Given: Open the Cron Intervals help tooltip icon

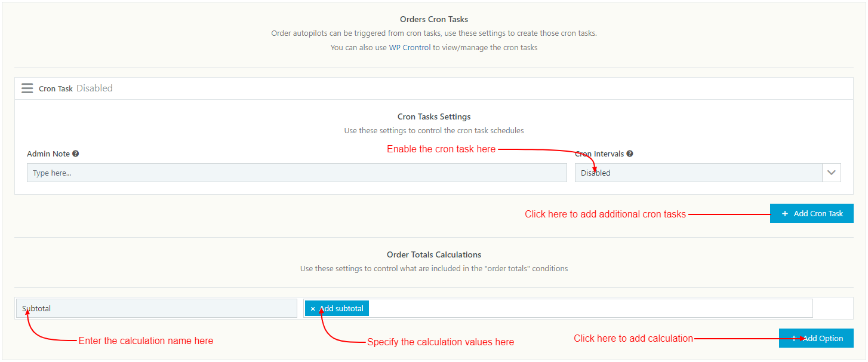Looking at the screenshot, I should coord(630,154).
